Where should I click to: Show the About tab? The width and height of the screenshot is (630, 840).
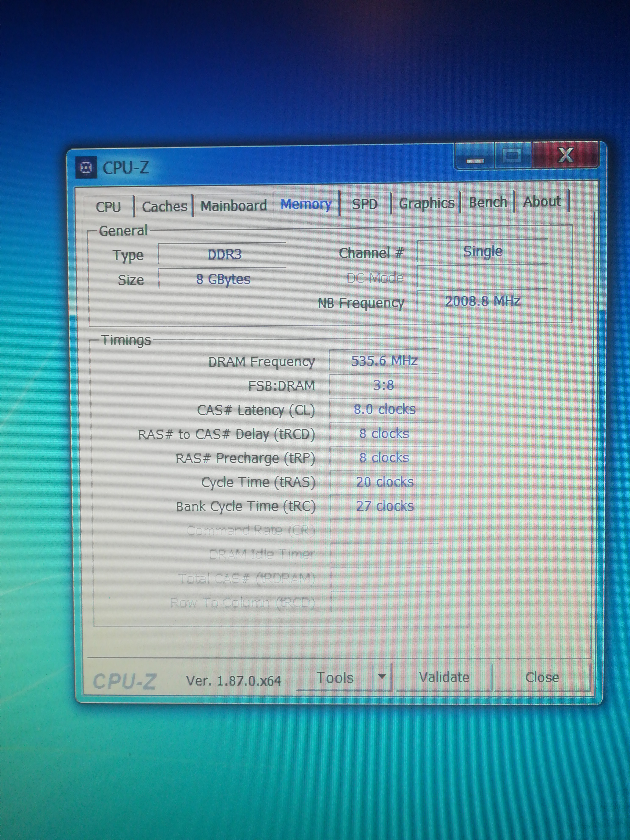(x=542, y=201)
